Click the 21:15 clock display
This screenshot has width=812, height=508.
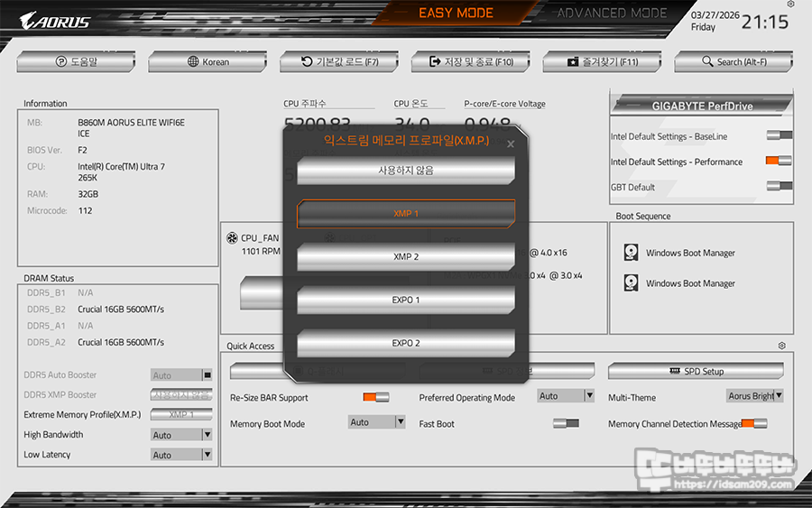tap(765, 22)
